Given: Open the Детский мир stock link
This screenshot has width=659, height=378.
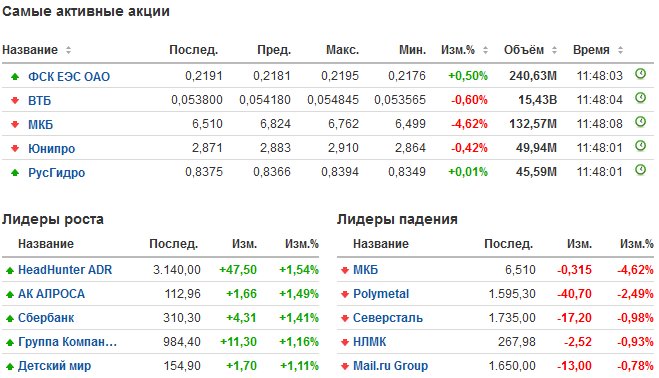Looking at the screenshot, I should pos(54,366).
